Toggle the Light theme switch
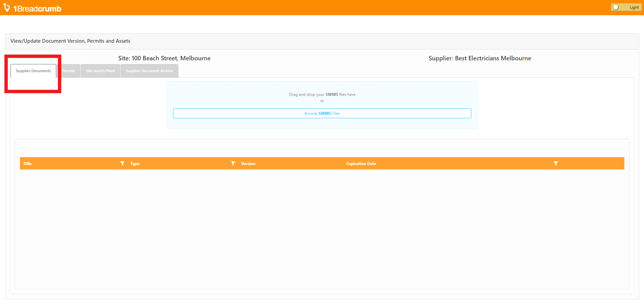 [x=626, y=7]
